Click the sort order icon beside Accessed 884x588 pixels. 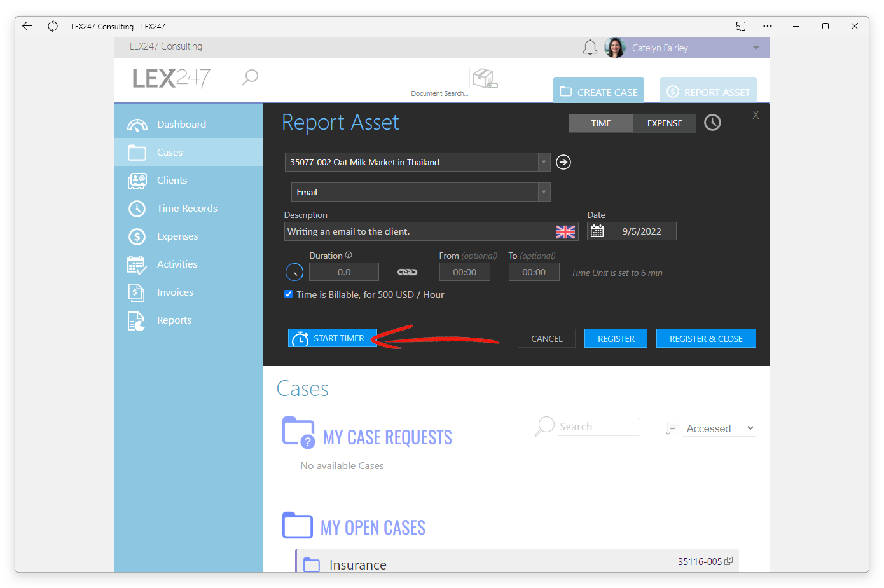[x=672, y=428]
